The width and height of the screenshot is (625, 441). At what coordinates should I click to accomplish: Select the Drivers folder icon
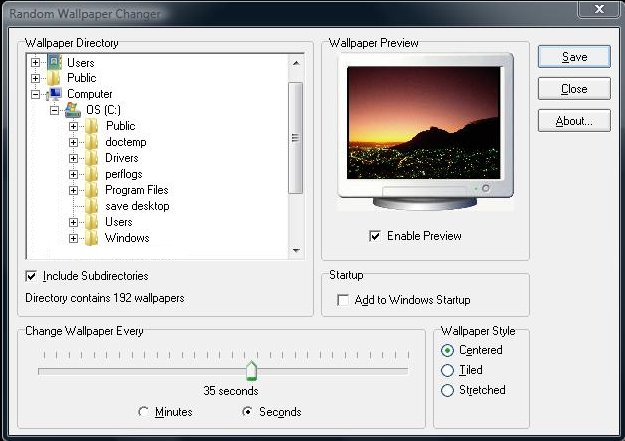(x=91, y=158)
